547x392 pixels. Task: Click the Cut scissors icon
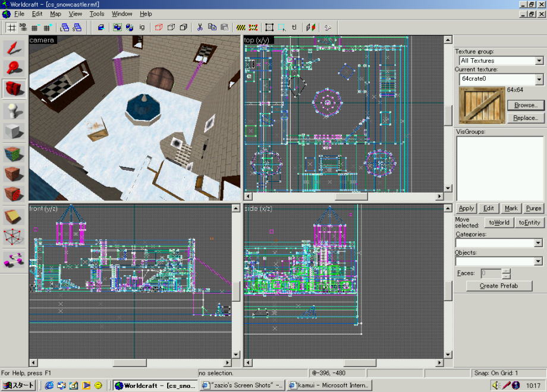pos(200,27)
